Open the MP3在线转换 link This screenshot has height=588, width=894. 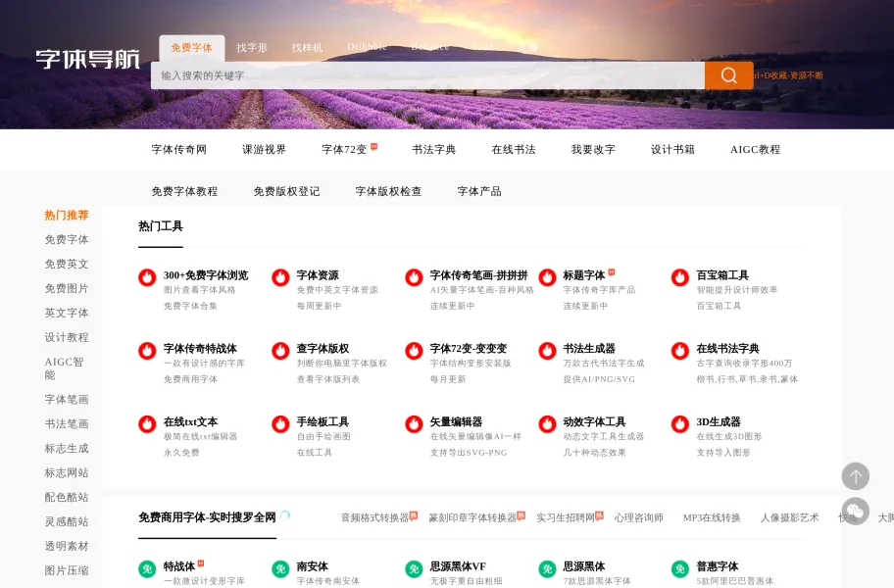[712, 517]
